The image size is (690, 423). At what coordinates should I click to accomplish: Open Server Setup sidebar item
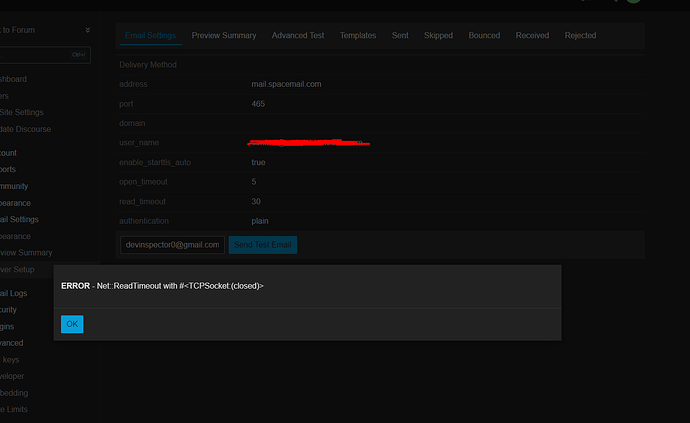[x=17, y=269]
